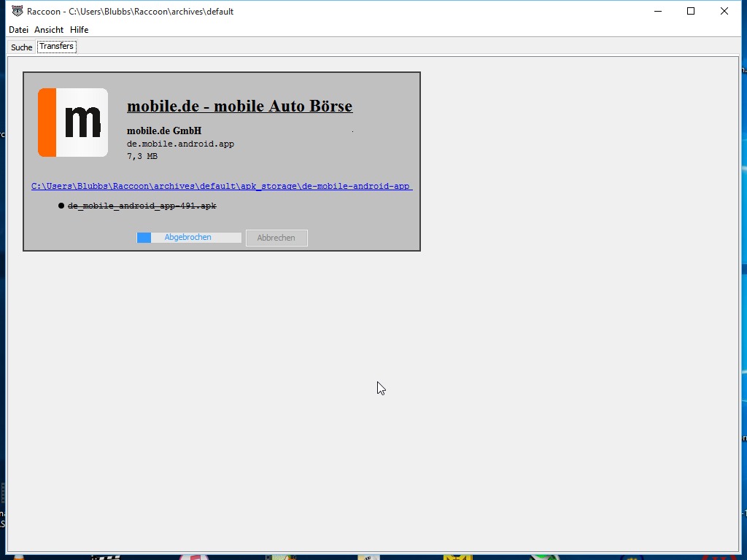The height and width of the screenshot is (560, 747).
Task: Open the Hilfe menu
Action: (79, 29)
